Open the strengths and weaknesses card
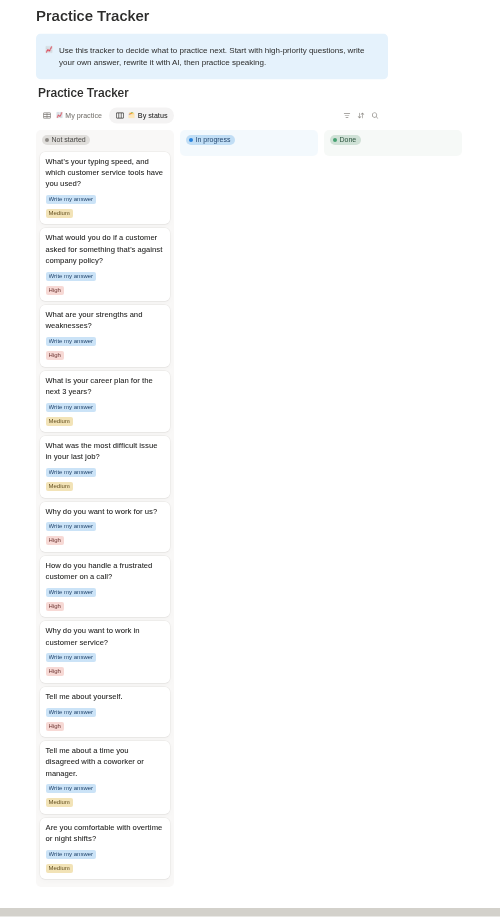The width and height of the screenshot is (500, 920). [105, 336]
